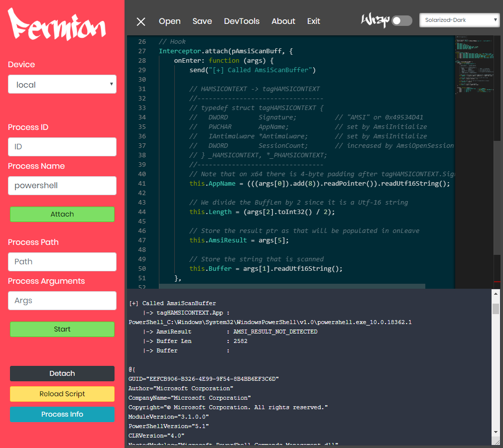
Task: Open DevTools from the menu
Action: pos(242,21)
